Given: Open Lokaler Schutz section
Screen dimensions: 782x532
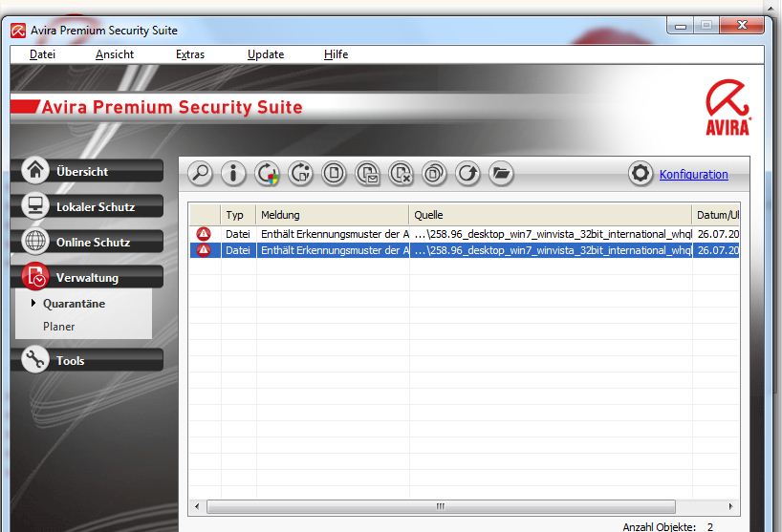Looking at the screenshot, I should pyautogui.click(x=87, y=206).
